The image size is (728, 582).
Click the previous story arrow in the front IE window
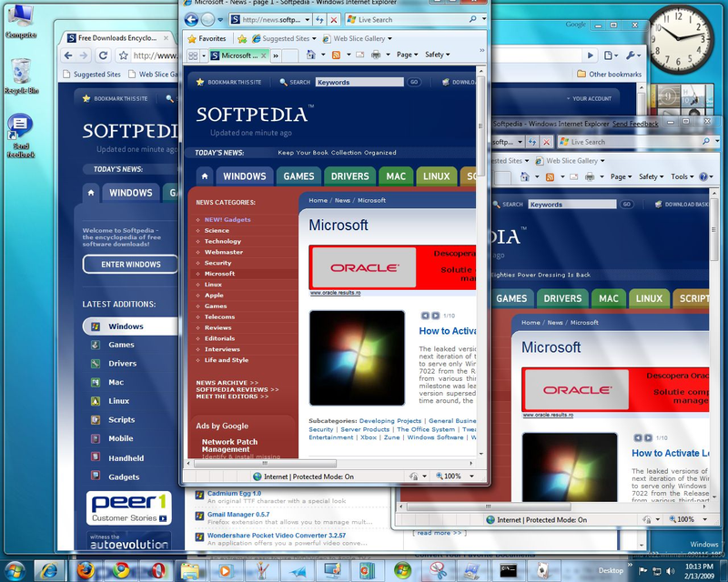pyautogui.click(x=425, y=316)
